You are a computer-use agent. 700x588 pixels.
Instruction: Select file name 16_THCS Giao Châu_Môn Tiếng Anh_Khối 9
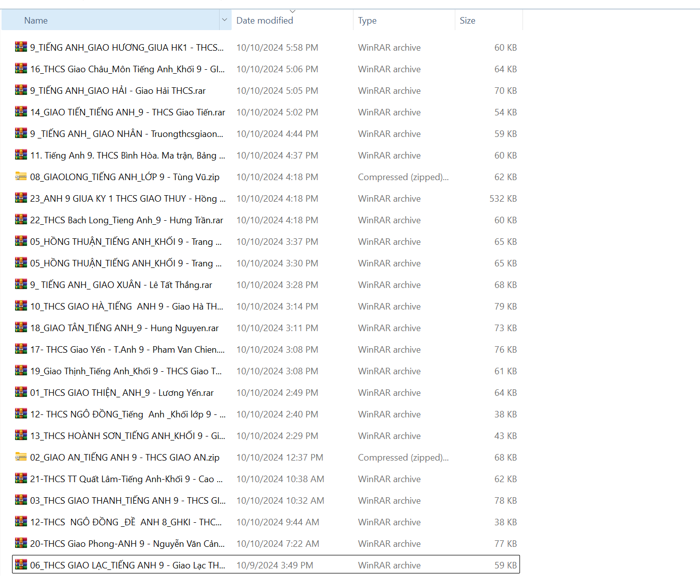(127, 69)
